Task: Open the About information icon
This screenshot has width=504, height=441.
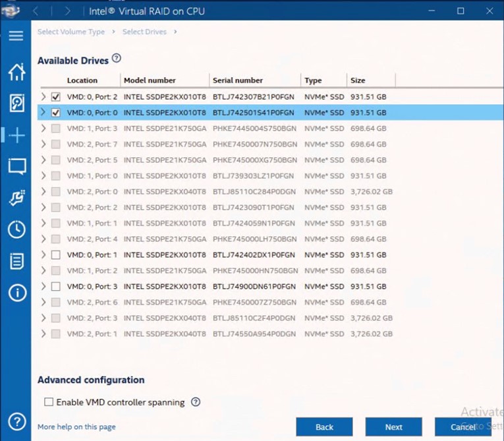Action: pos(17,293)
